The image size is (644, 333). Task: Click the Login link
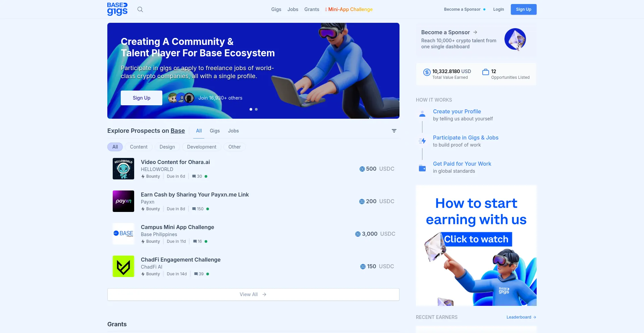tap(498, 9)
